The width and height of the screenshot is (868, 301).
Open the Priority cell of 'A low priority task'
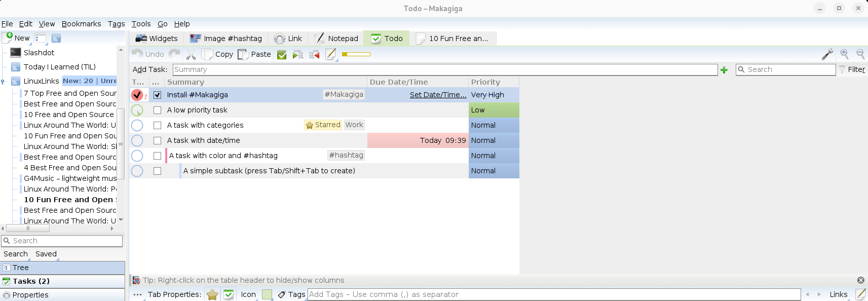(494, 110)
